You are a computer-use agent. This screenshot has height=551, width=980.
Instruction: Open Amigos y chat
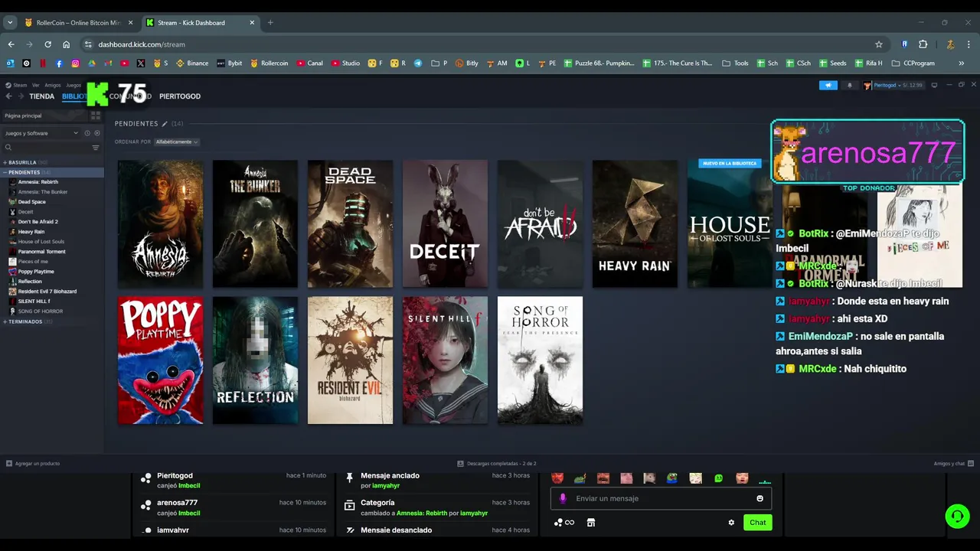click(953, 464)
